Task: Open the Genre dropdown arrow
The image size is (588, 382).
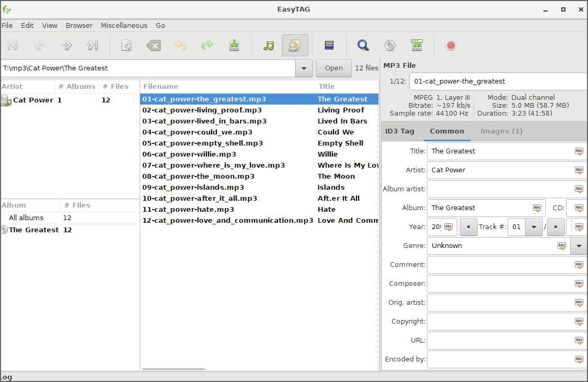Action: [579, 246]
